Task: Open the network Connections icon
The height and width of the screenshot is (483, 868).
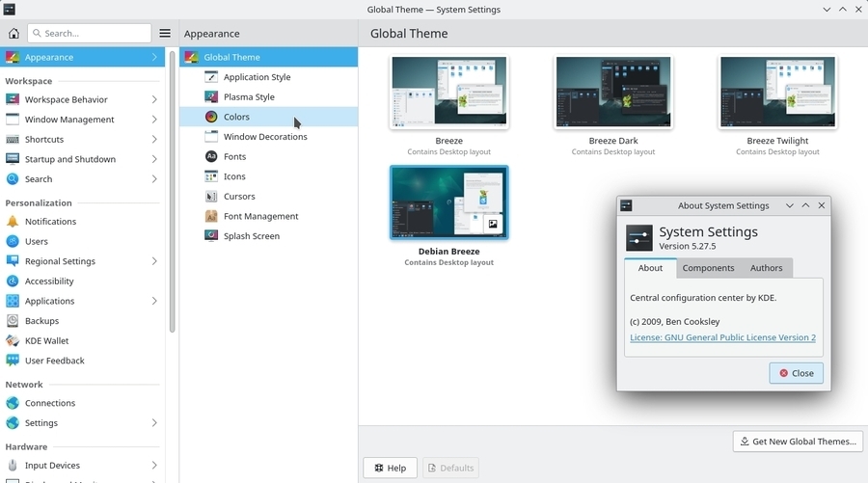Action: pos(13,403)
